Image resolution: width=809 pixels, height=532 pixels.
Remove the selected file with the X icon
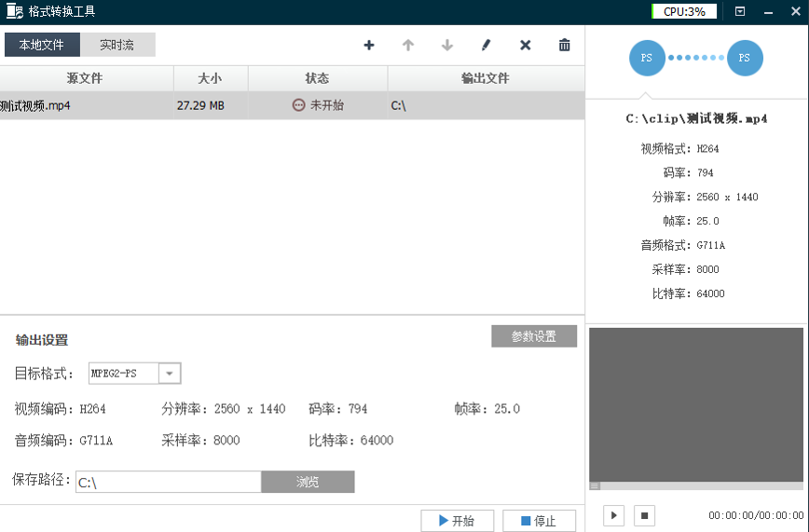click(x=525, y=45)
